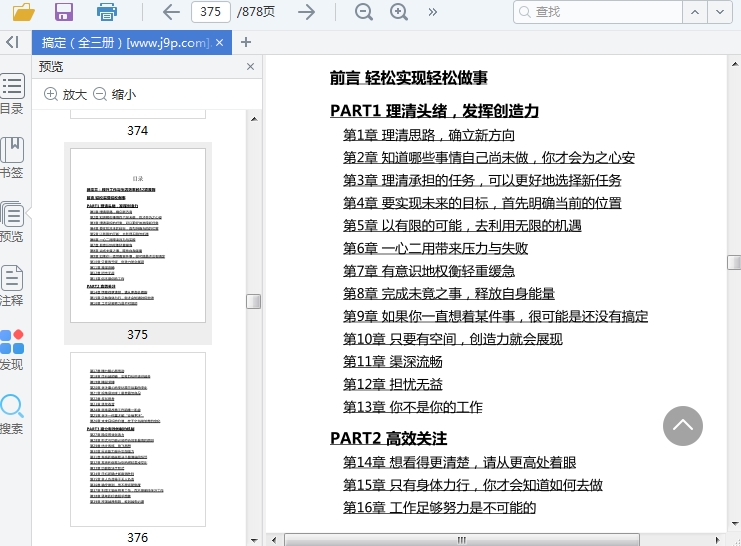741x546 pixels.
Task: Enlarge thumbnails with 放大 button
Action: pos(65,94)
